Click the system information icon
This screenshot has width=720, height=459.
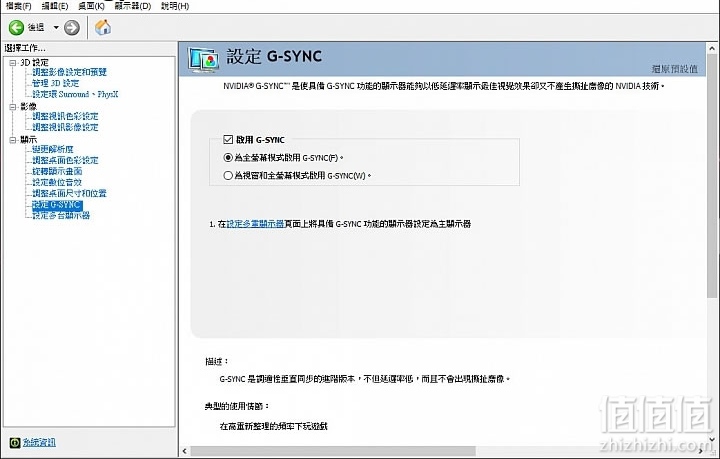tap(15, 442)
